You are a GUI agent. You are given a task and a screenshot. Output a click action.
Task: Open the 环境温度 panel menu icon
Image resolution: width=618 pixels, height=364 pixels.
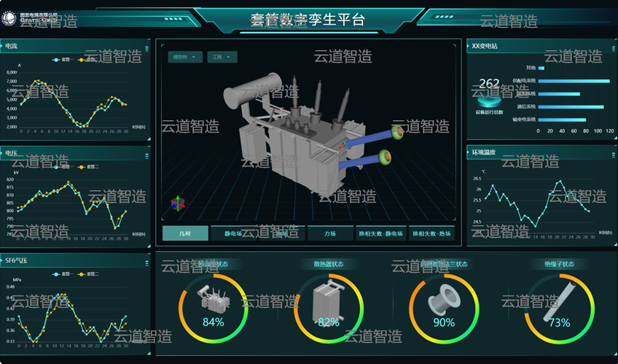click(613, 155)
